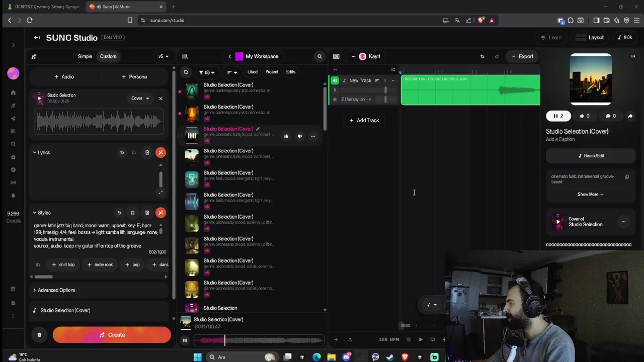Clear the Lyrics field with trash icon
The image size is (644, 362).
pos(147,152)
